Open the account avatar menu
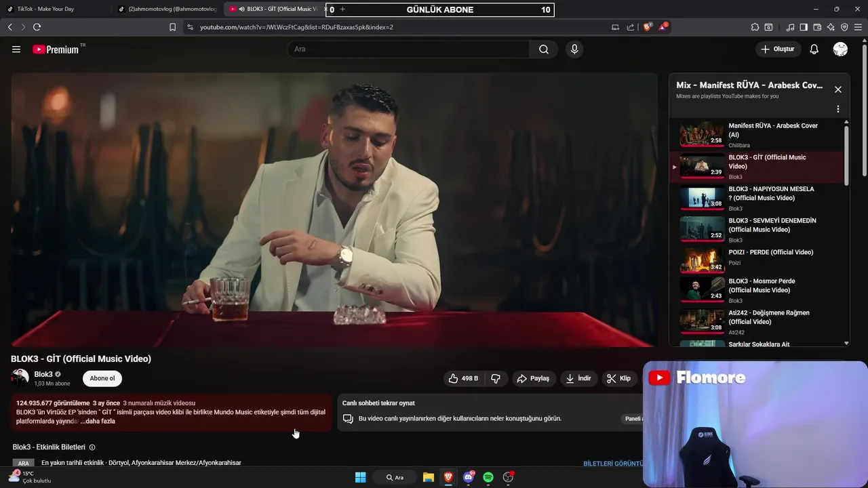 (840, 49)
